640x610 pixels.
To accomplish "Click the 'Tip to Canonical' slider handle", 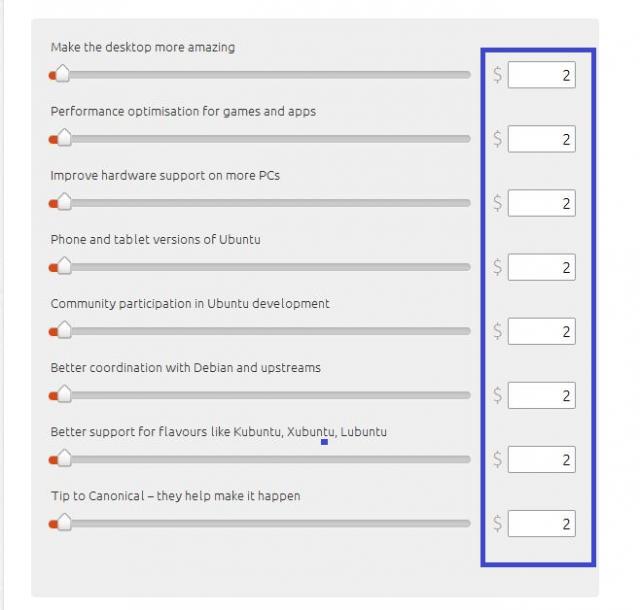I will [63, 522].
